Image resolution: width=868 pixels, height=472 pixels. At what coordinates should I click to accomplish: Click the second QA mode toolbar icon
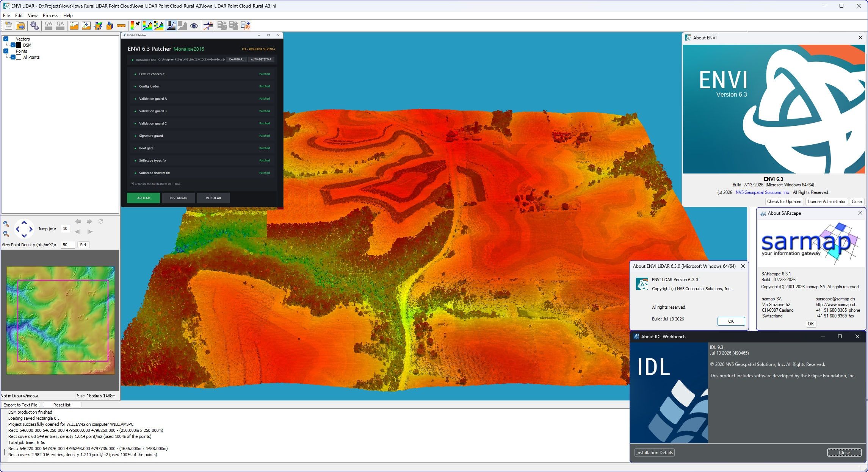(x=60, y=26)
